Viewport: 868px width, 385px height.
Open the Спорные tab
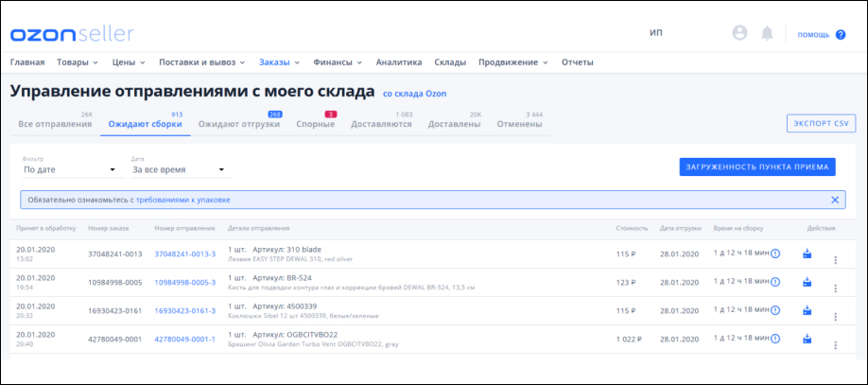pos(316,124)
